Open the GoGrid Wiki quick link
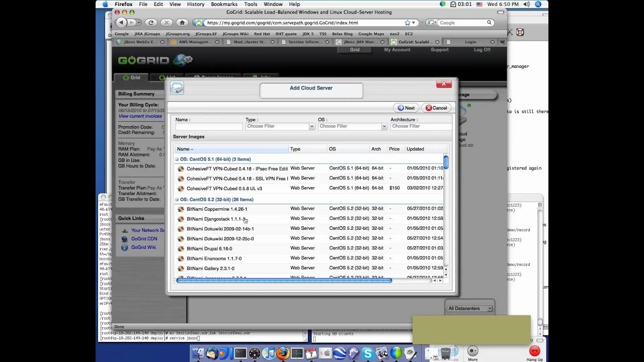This screenshot has height=362, width=644. click(143, 247)
